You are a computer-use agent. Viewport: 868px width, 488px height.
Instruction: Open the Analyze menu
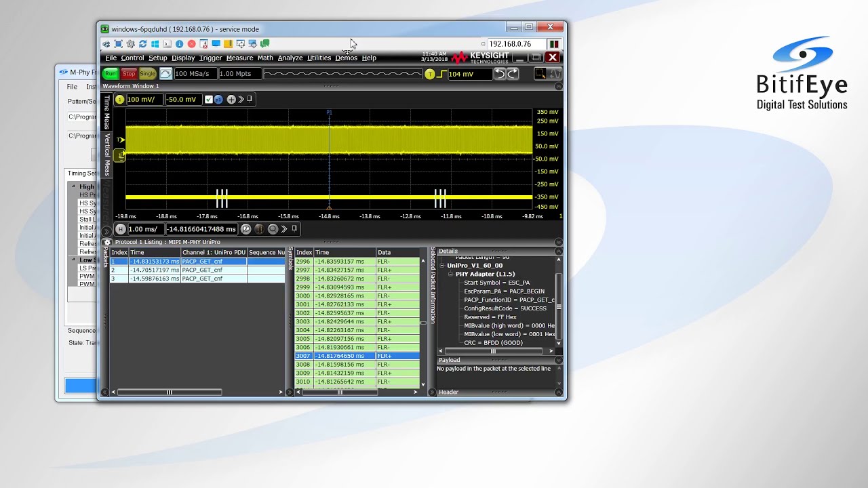(290, 58)
